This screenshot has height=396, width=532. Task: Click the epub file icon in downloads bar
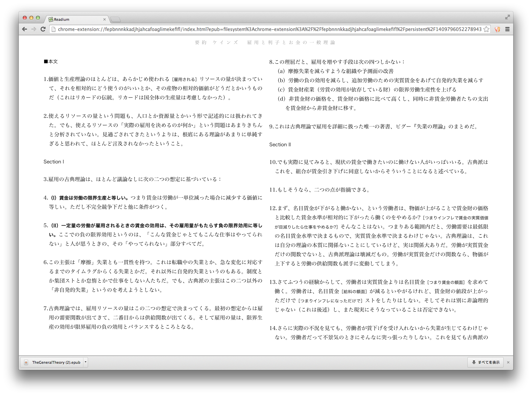click(26, 362)
